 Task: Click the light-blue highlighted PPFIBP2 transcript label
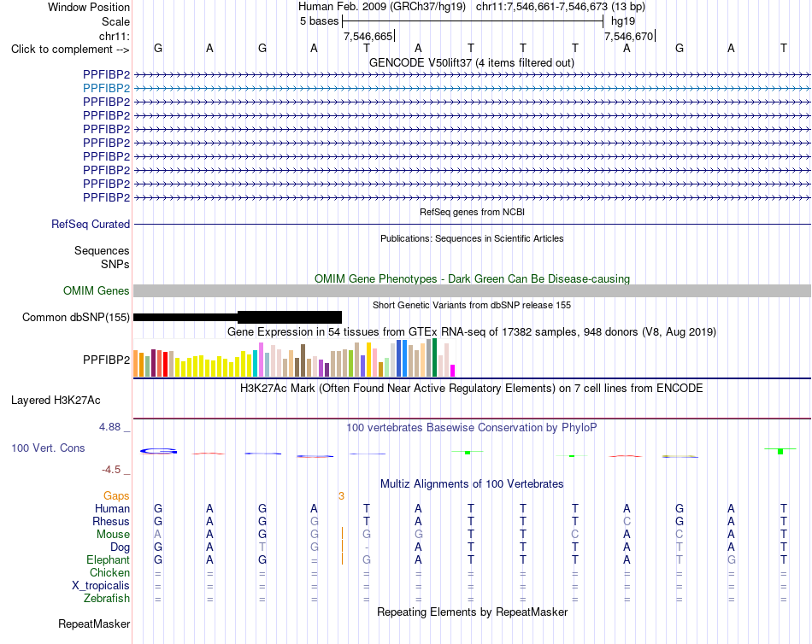106,88
